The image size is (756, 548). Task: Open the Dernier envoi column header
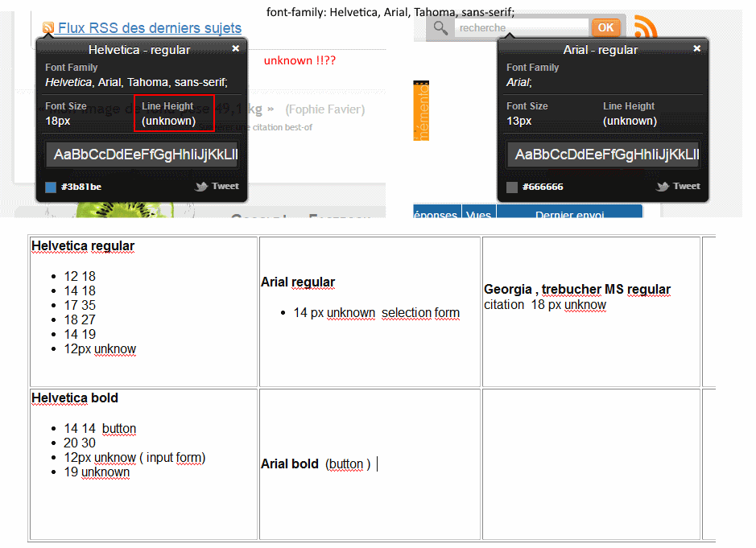click(x=569, y=212)
